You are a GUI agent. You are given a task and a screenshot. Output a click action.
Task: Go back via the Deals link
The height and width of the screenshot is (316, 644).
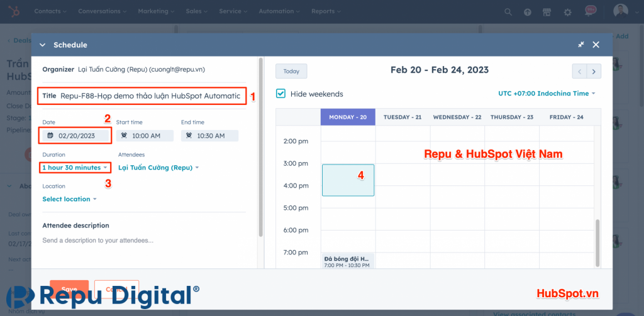click(19, 40)
